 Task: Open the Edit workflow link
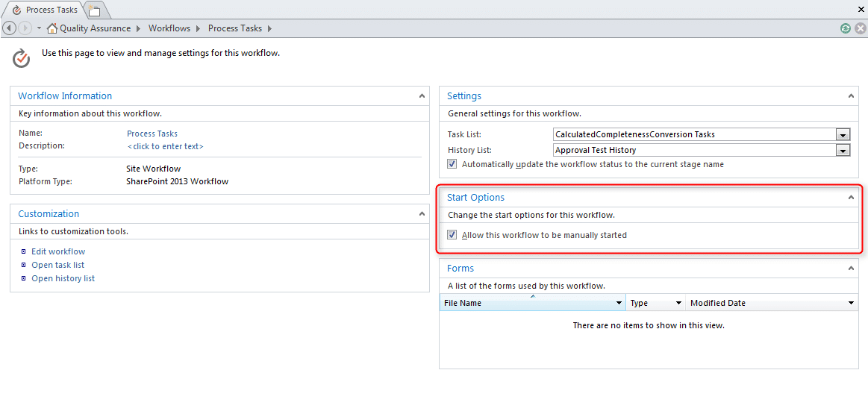click(58, 251)
